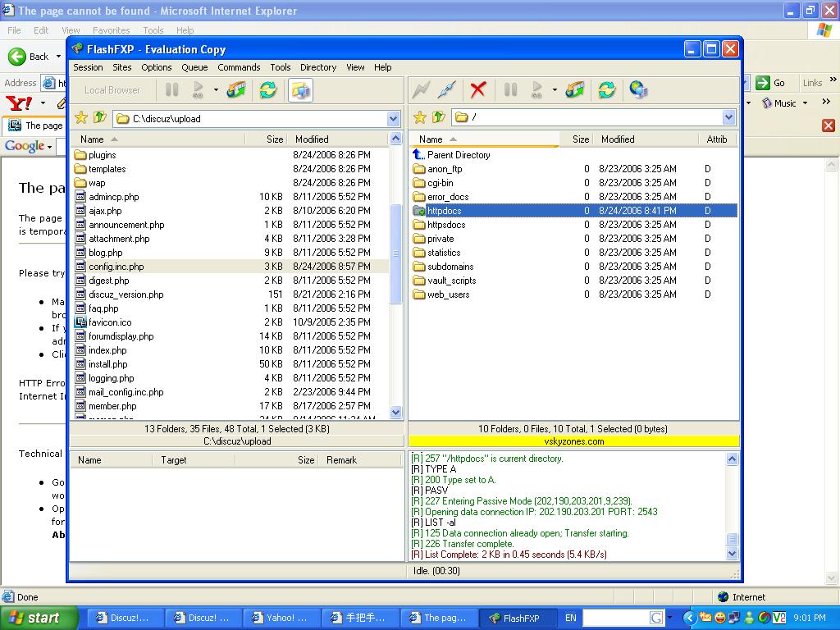
Task: Open dropdown arrow beside right pane go icon
Action: [x=555, y=90]
